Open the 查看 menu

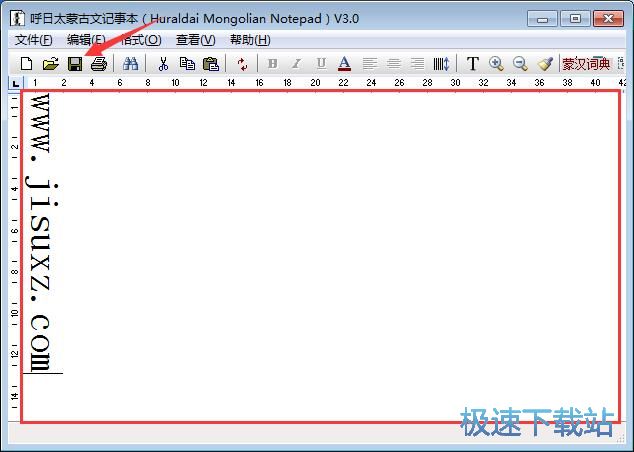tap(195, 40)
